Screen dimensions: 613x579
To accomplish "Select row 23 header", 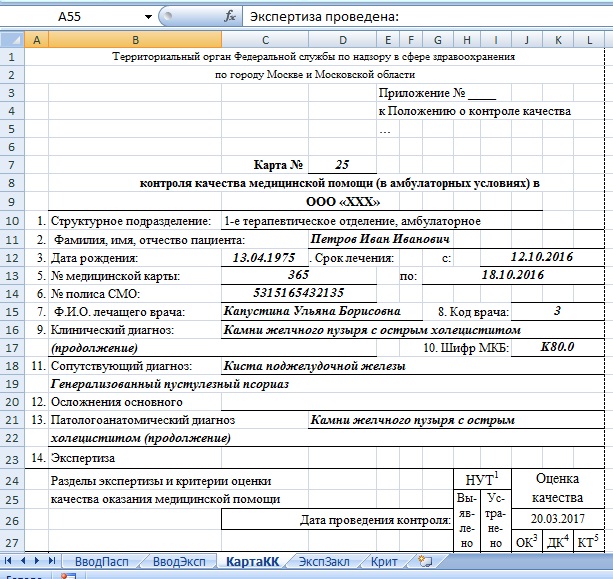I will [x=12, y=458].
